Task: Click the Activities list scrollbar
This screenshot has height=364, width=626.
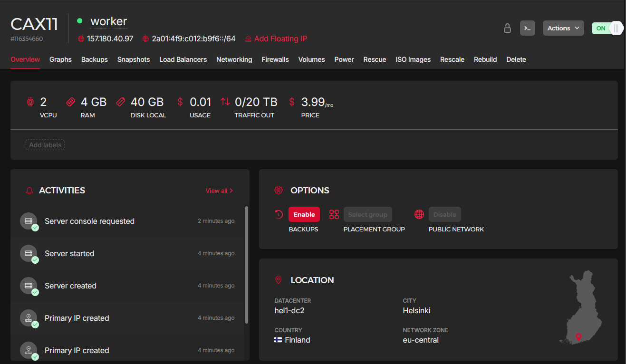Action: (246, 264)
